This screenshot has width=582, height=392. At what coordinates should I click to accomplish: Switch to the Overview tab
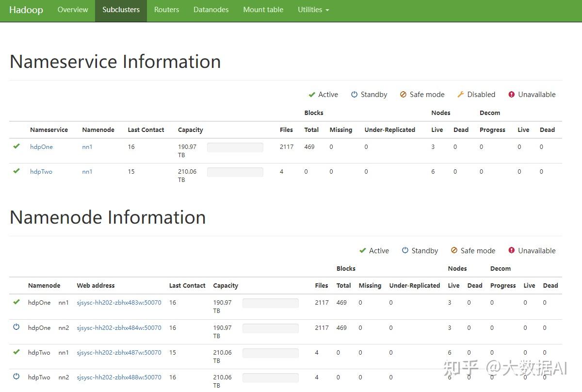(x=73, y=10)
